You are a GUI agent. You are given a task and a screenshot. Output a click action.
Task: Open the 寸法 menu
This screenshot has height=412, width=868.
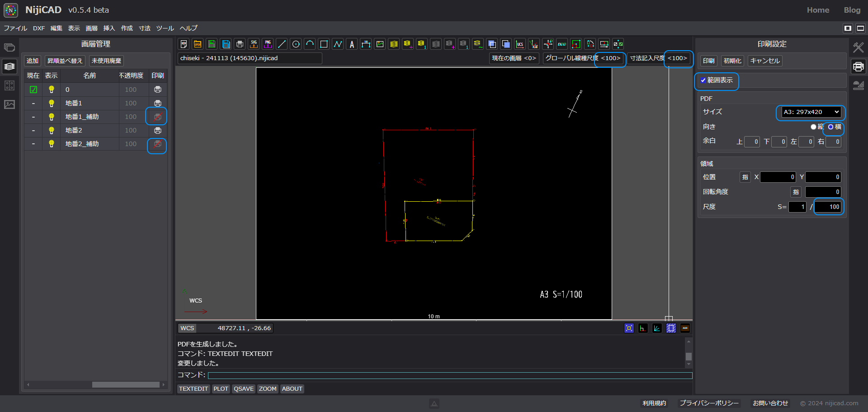[144, 28]
